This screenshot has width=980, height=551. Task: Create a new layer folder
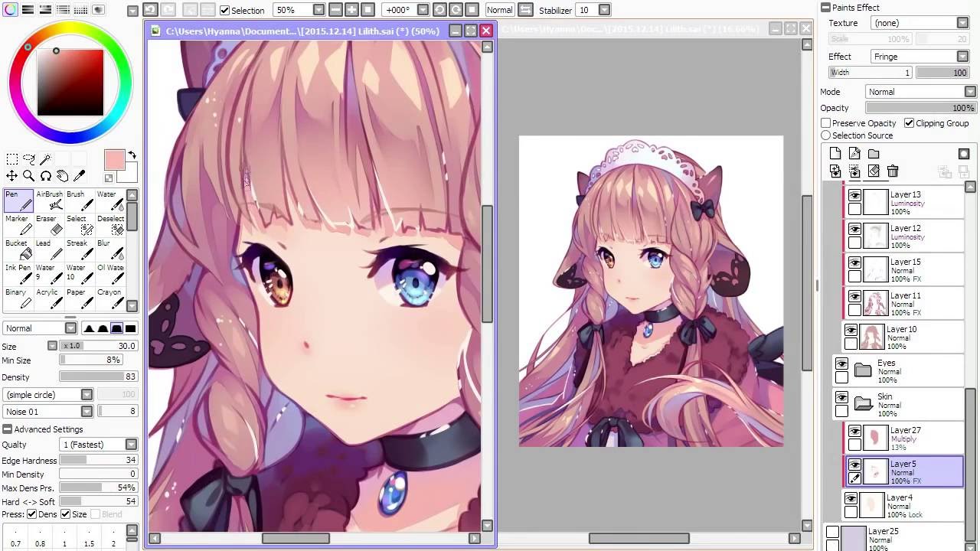(x=874, y=154)
